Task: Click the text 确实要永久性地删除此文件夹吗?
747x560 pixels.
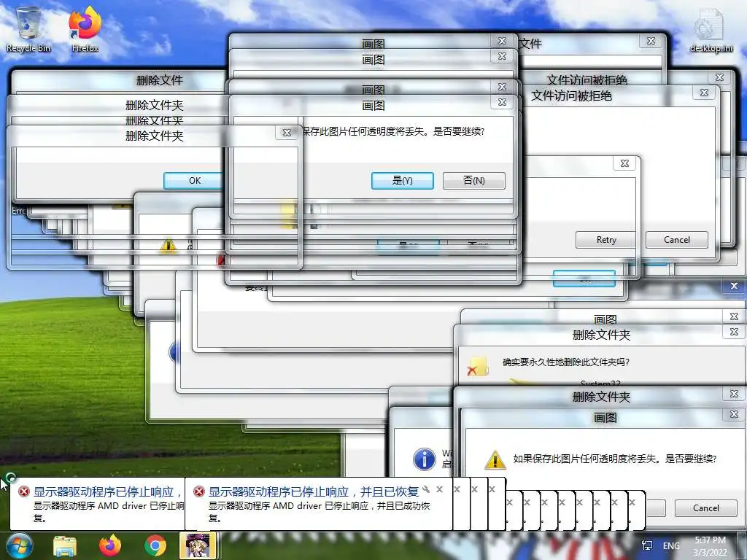Action: point(566,362)
